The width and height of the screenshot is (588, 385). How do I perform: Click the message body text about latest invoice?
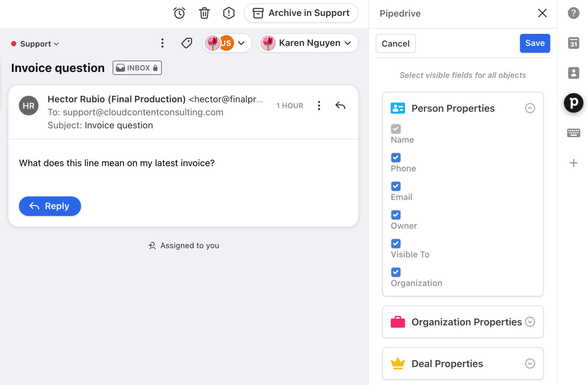(117, 163)
